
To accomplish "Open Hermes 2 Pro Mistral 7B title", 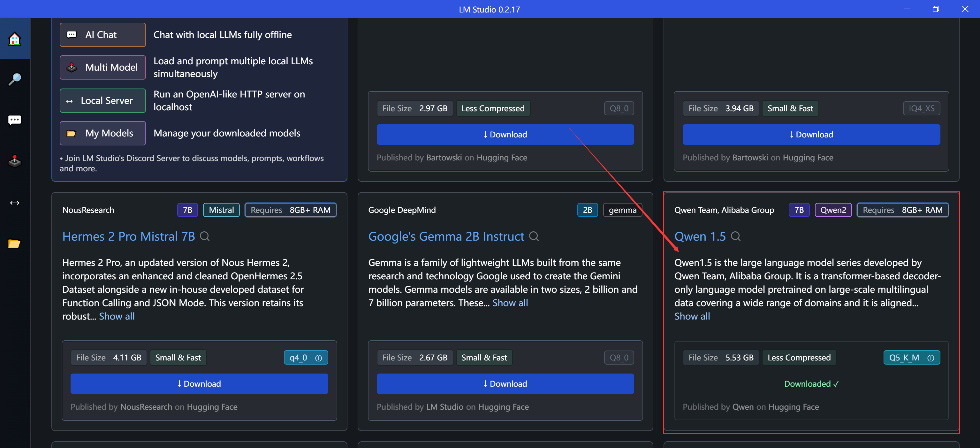I will tap(129, 236).
